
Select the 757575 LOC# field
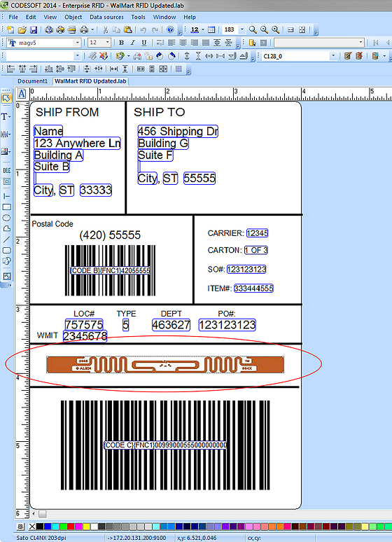(84, 325)
